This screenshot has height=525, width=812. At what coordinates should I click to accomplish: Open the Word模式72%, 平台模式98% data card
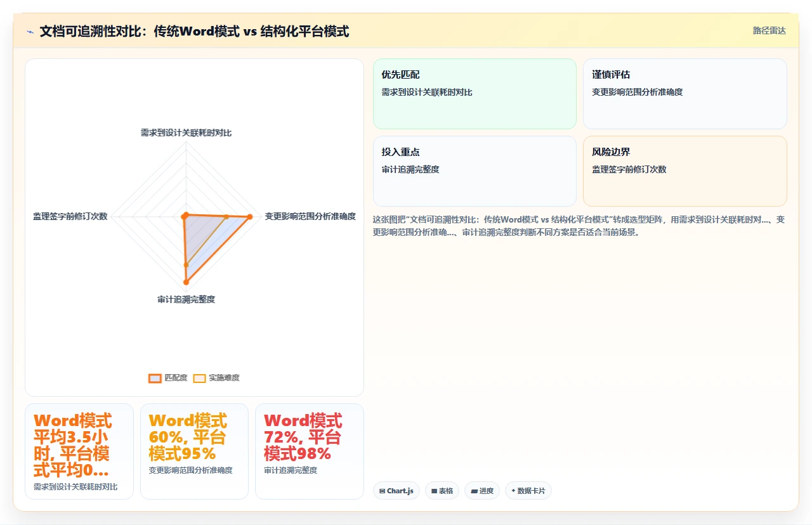tap(310, 451)
